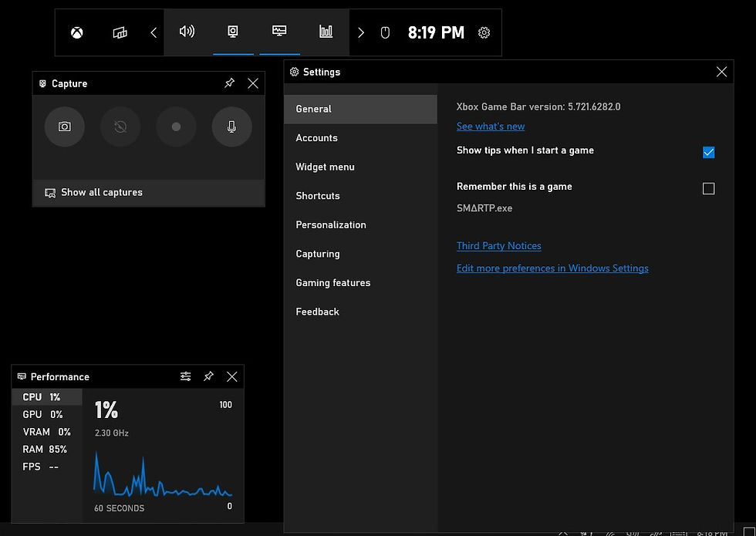
Task: Open the Capturing settings tab
Action: coord(361,254)
